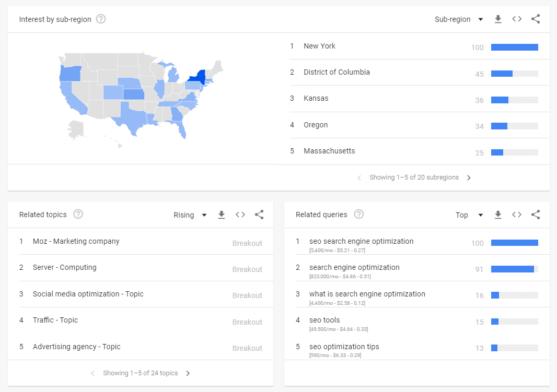This screenshot has height=392, width=557.
Task: Open the embed code for sub-region panel
Action: click(517, 19)
